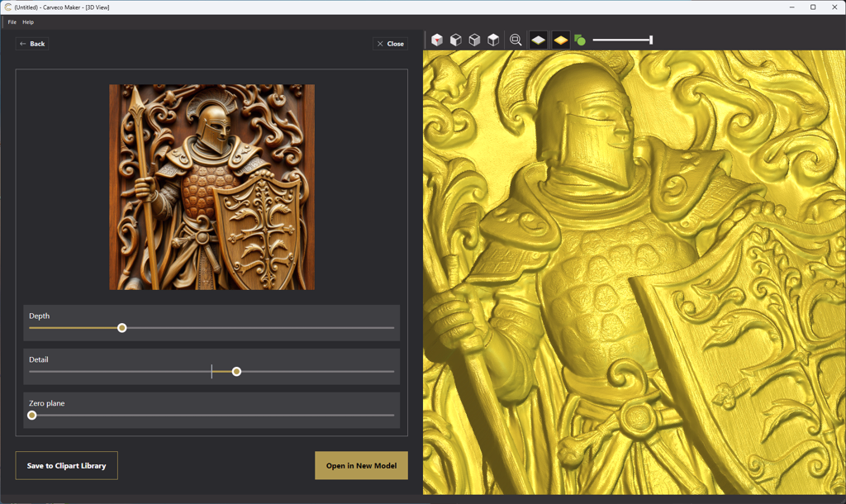Screen dimensions: 846x504
Task: Select the second view cube icon
Action: (455, 40)
